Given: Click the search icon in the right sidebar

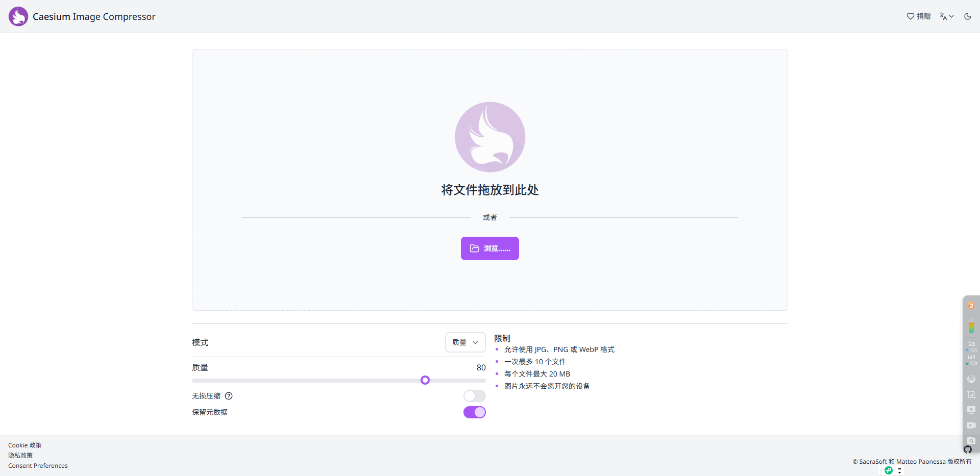Looking at the screenshot, I should [971, 441].
